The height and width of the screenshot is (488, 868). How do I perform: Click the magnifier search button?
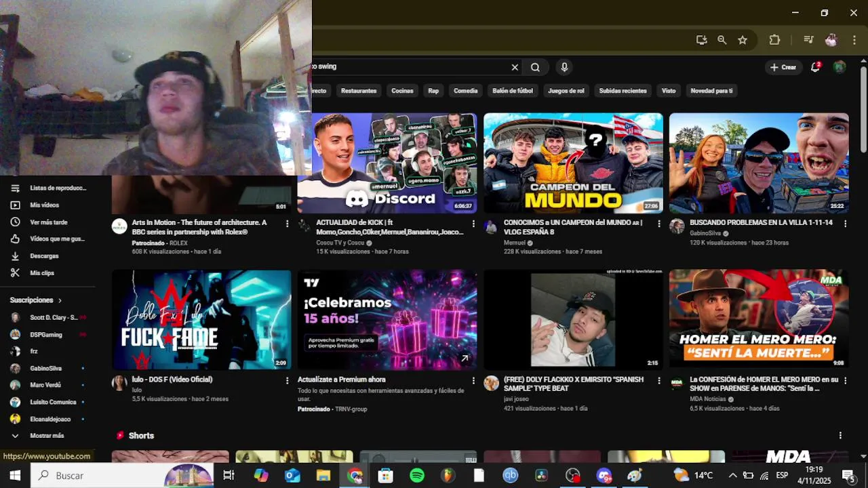(535, 67)
